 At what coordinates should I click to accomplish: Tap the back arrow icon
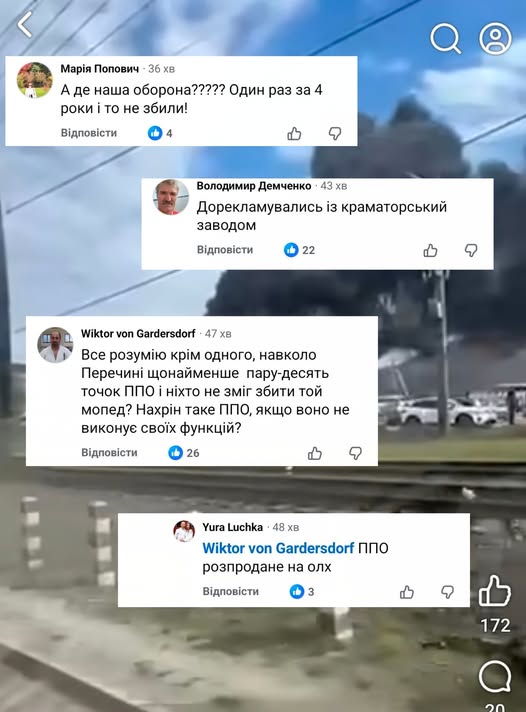coord(25,25)
